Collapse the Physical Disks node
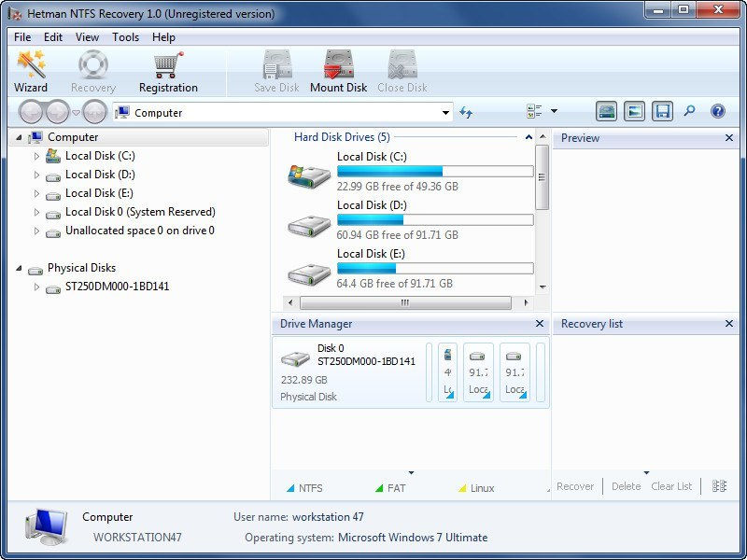The image size is (747, 560). point(19,268)
